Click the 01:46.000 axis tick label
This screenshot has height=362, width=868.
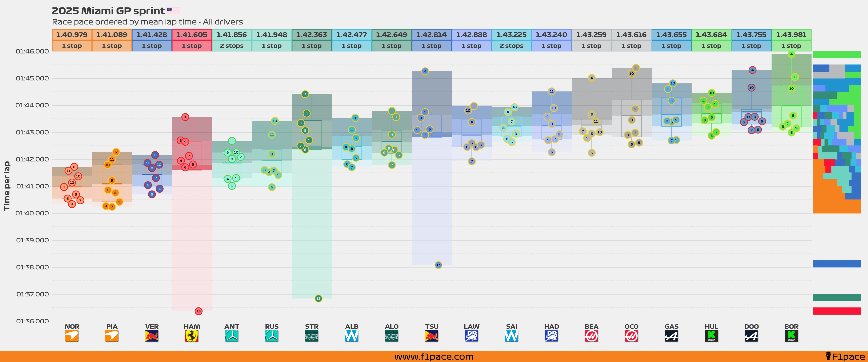(32, 51)
